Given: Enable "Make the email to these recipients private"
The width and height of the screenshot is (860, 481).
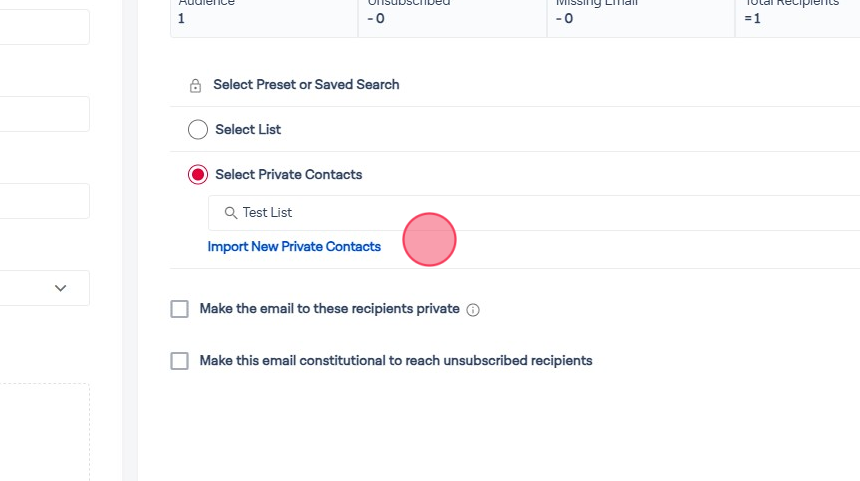Looking at the screenshot, I should [x=180, y=309].
